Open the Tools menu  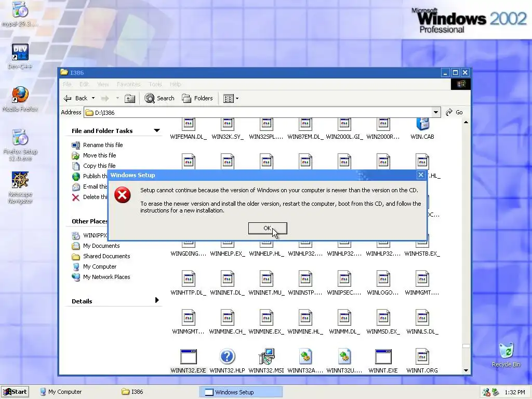pos(155,84)
